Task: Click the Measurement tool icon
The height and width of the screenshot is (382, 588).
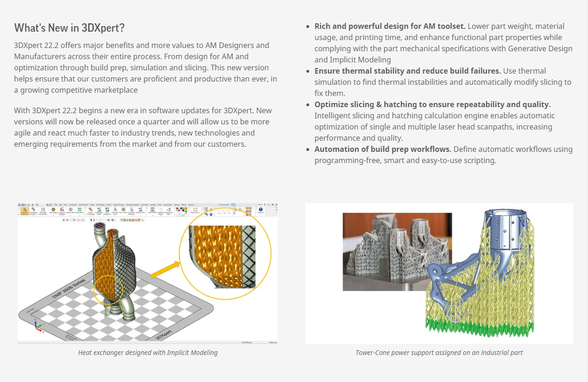Action: point(195,211)
